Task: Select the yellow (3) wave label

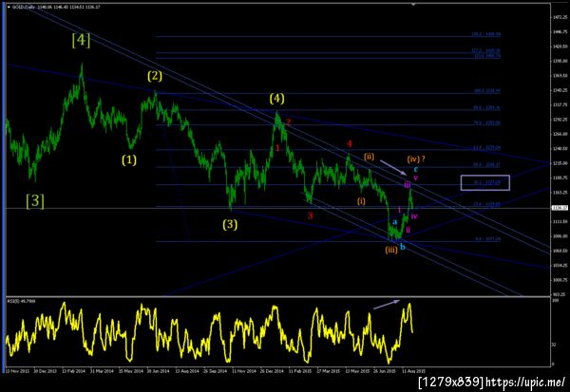Action: pyautogui.click(x=230, y=225)
